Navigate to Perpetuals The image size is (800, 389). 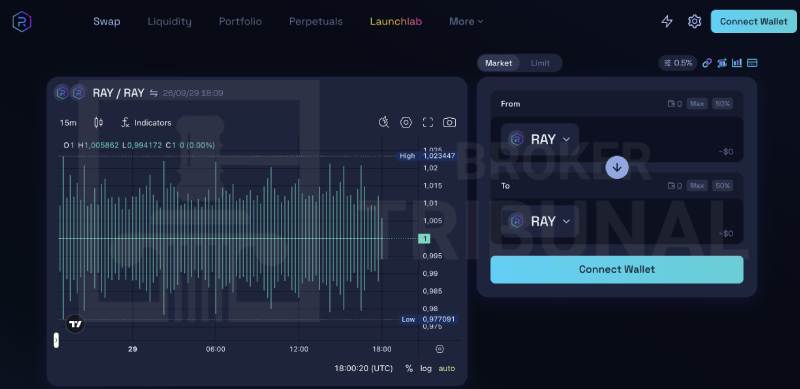click(x=316, y=21)
